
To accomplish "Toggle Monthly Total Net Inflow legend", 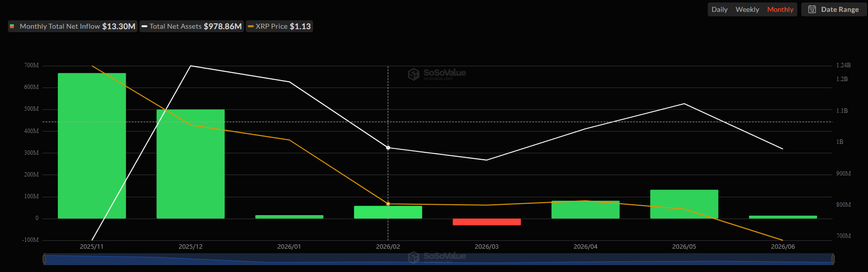I will (73, 26).
